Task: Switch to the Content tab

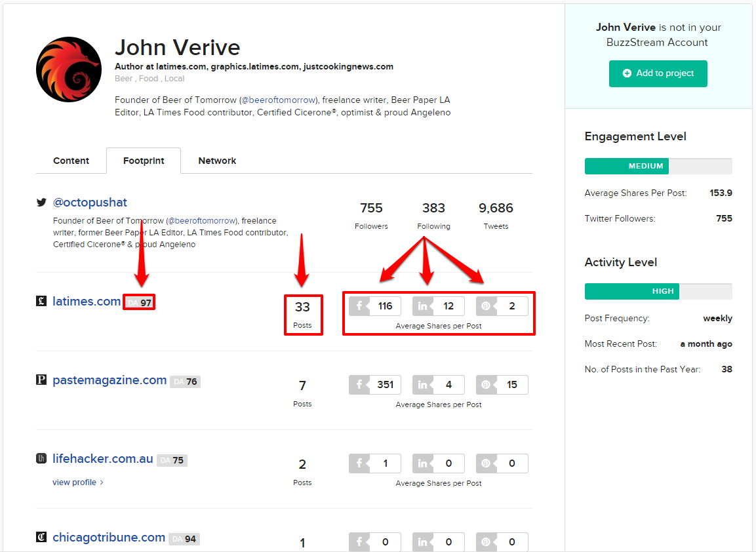Action: [71, 161]
